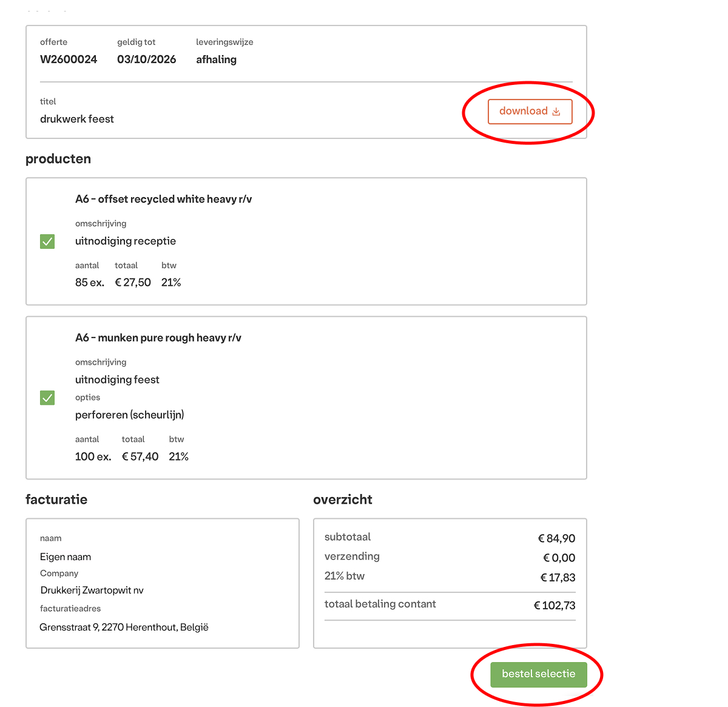Click the company name Drukkerij Zwartopwit nv
The width and height of the screenshot is (728, 707).
pos(92,590)
